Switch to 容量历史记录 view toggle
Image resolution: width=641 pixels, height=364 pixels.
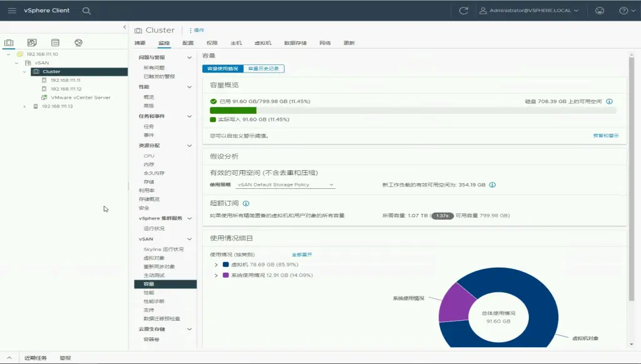[x=264, y=68]
